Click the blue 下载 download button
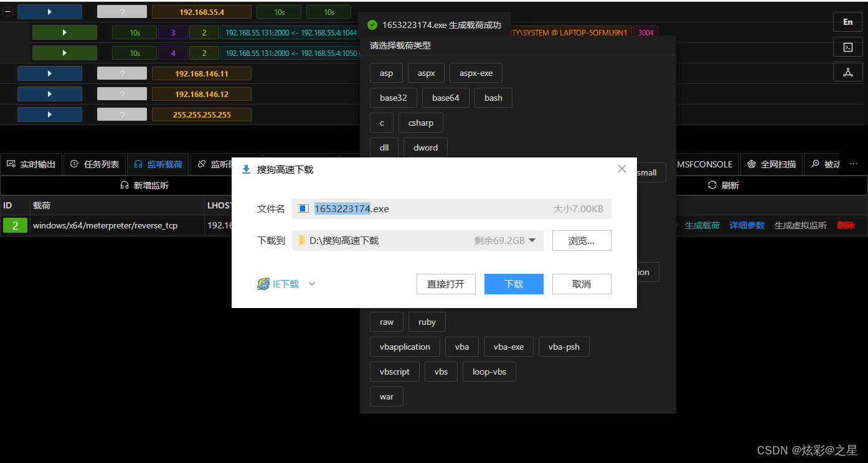This screenshot has height=463, width=868. 514,284
